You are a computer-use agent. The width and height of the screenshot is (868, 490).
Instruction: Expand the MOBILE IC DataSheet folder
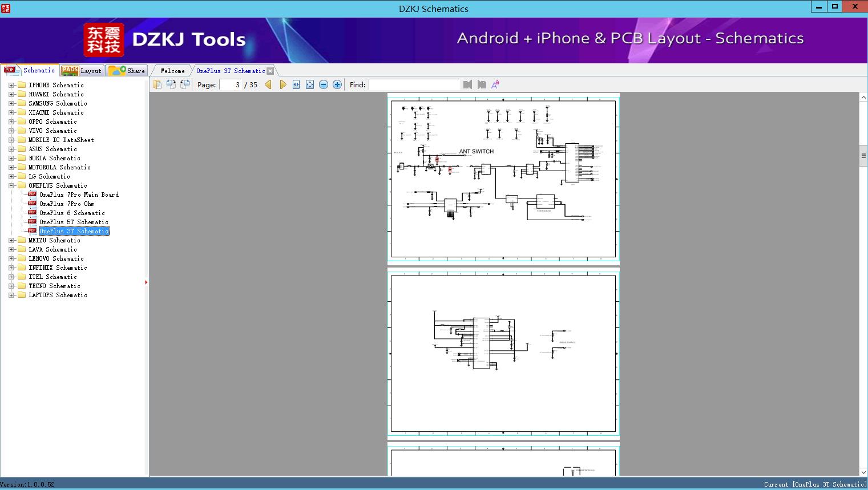click(11, 140)
